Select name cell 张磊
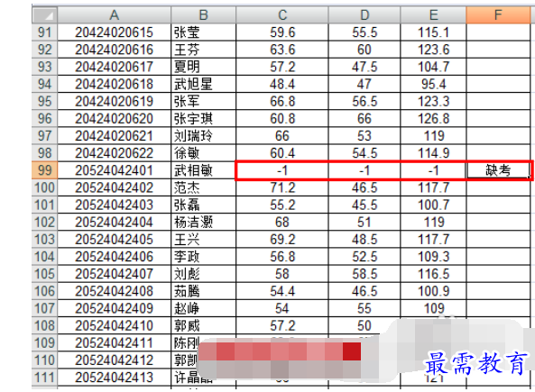Screen dimensions: 535x392 pos(203,205)
